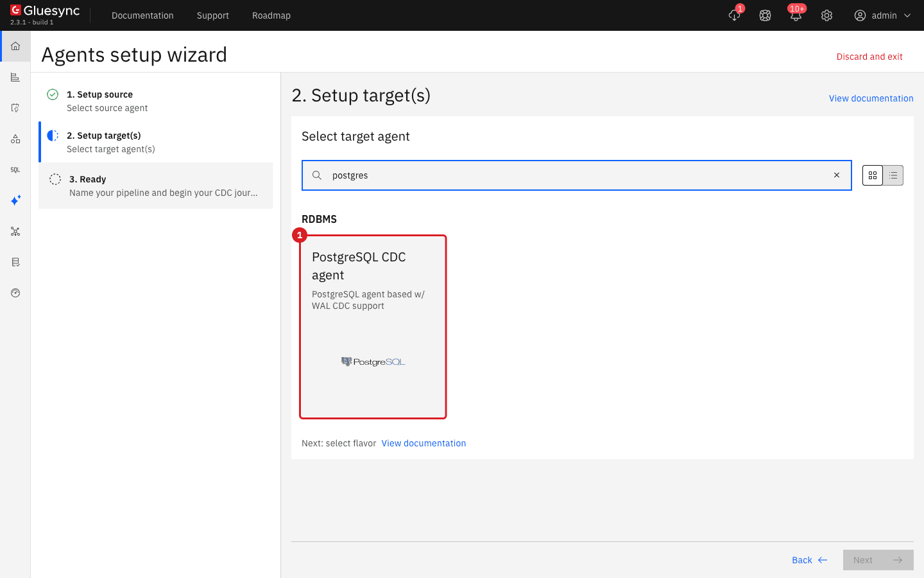This screenshot has width=924, height=578.
Task: Open the notifications bell icon
Action: pos(796,15)
